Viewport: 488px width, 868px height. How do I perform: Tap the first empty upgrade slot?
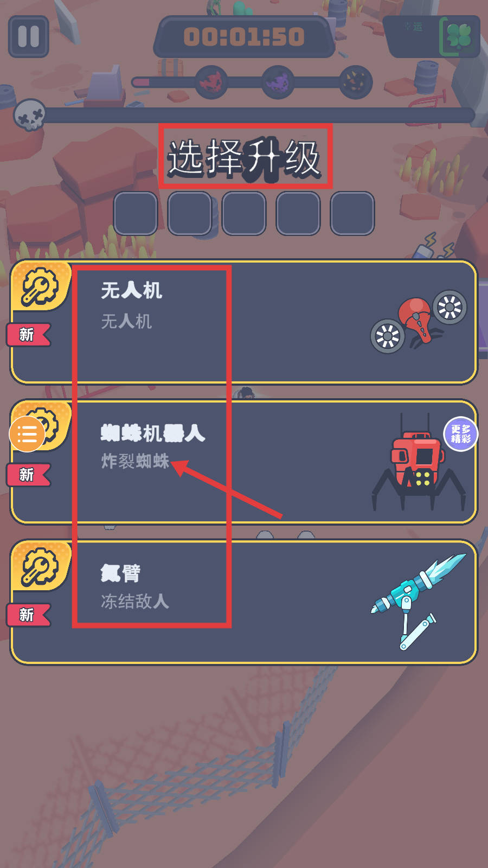(x=136, y=213)
